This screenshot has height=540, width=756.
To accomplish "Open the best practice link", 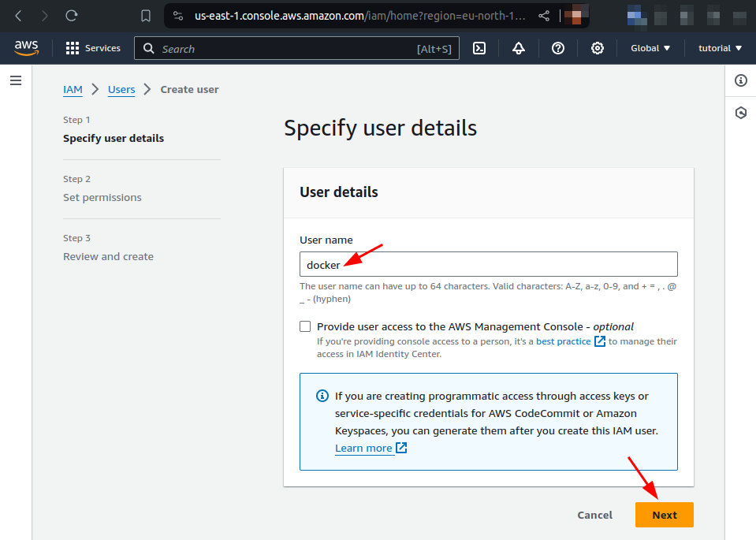I will click(x=564, y=341).
